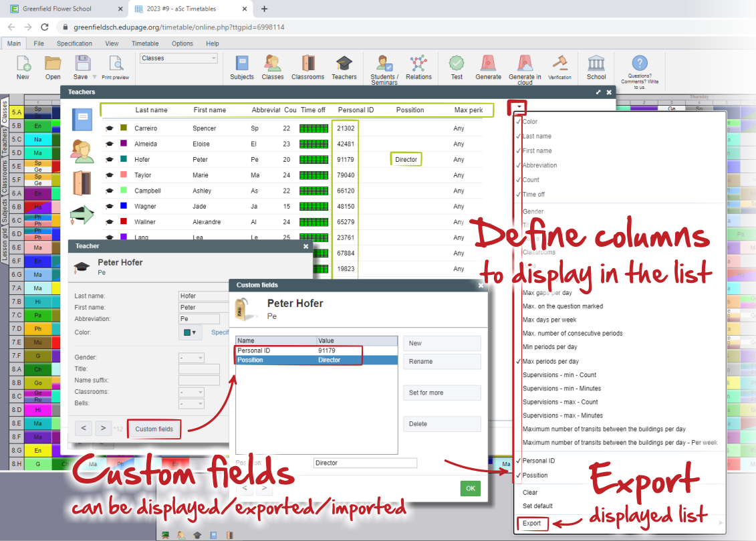This screenshot has height=541, width=756.
Task: Run Verification with the gavel icon
Action: click(559, 67)
